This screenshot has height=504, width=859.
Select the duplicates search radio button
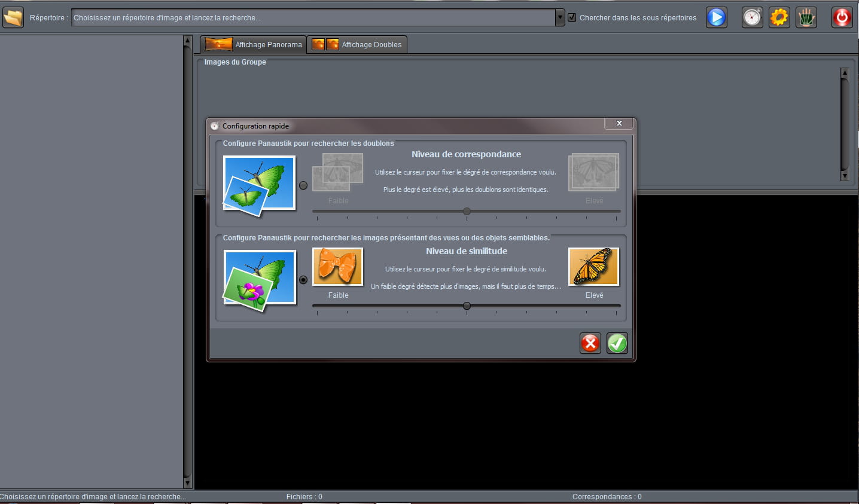click(303, 185)
